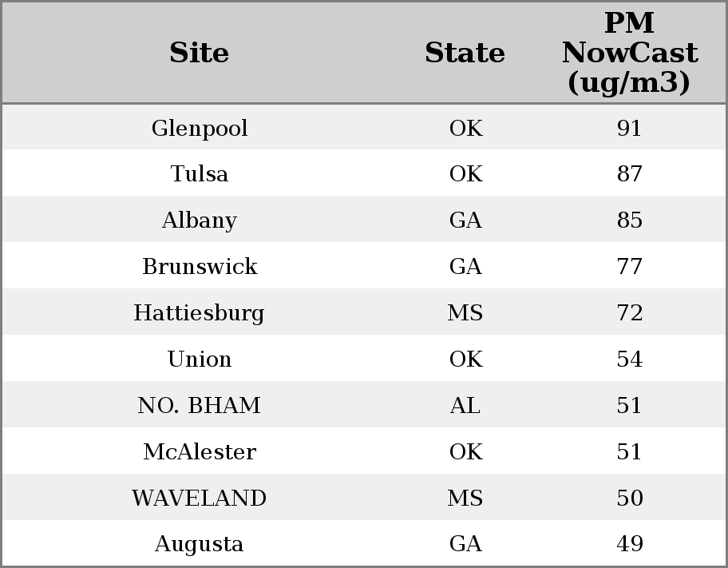Click Brunswick's PM value 77
The height and width of the screenshot is (568, 728).
(630, 267)
